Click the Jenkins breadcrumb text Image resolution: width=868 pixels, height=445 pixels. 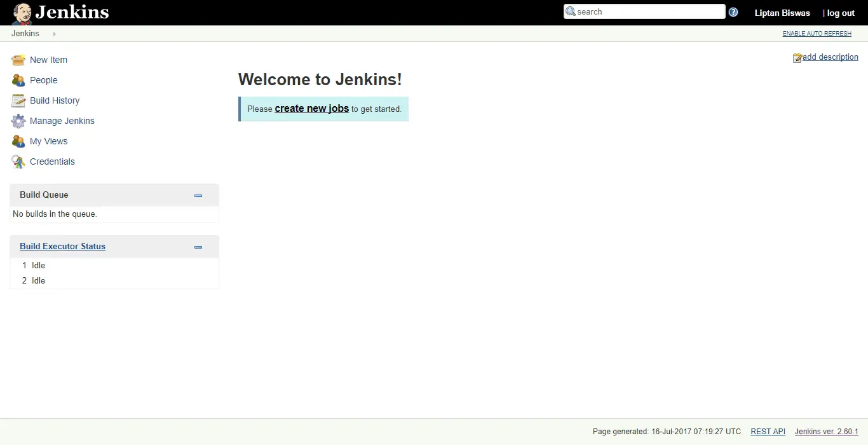point(25,34)
